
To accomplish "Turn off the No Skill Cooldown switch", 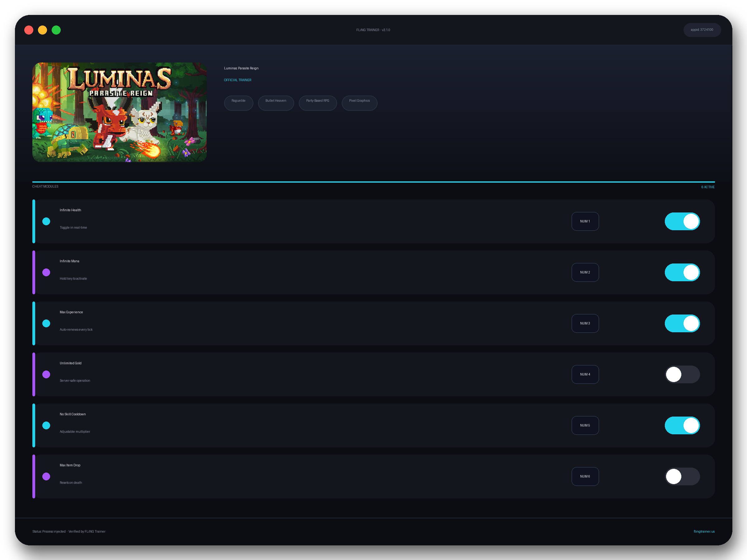I will point(682,425).
